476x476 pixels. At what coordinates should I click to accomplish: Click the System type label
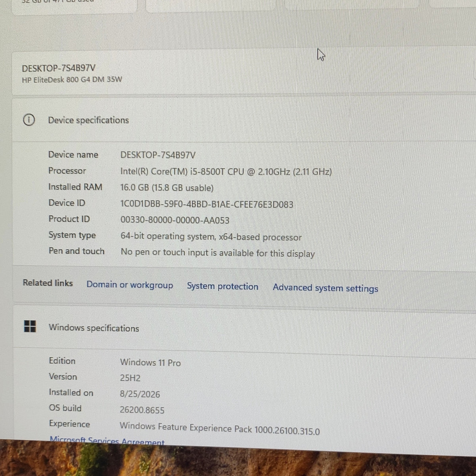72,235
